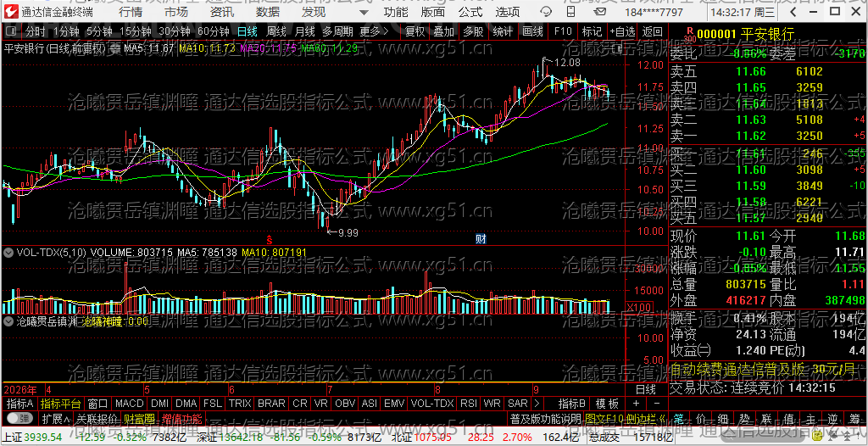Open the 主 main-force tab at bottom right
868x446 pixels.
point(810,418)
